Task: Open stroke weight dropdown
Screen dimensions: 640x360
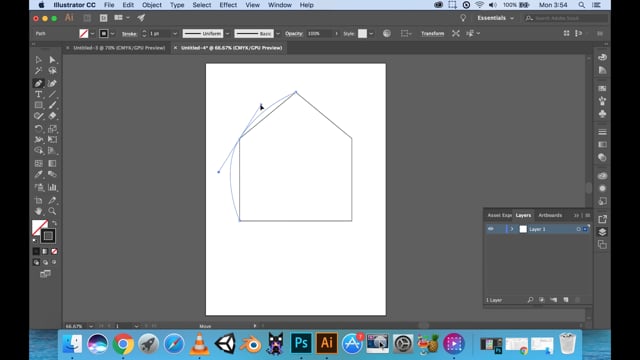Action: click(x=175, y=33)
